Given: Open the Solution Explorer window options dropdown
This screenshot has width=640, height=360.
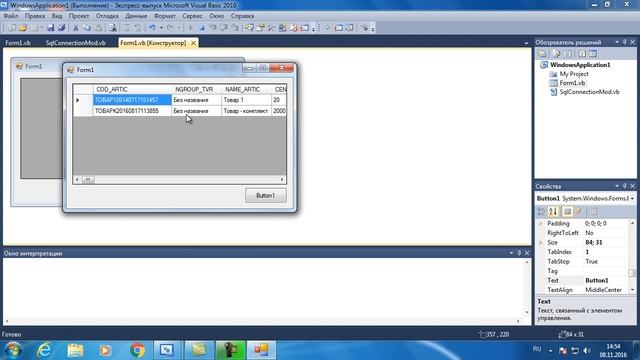Looking at the screenshot, I should (x=617, y=42).
